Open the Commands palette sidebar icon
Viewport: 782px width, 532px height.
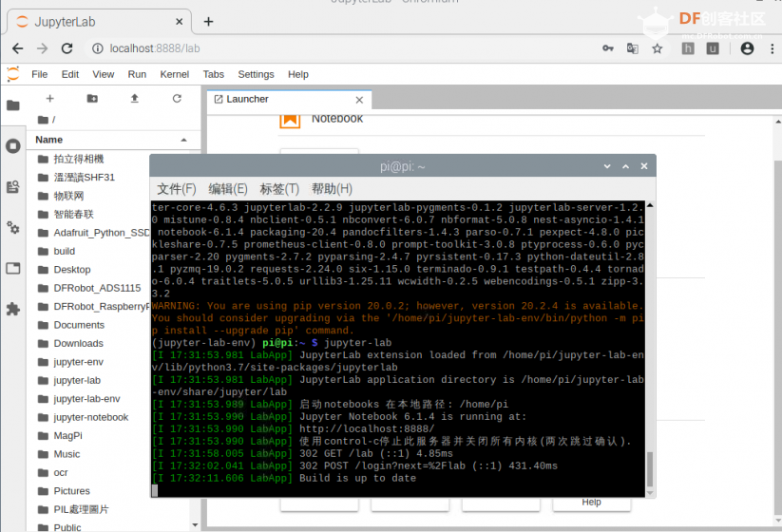point(13,187)
